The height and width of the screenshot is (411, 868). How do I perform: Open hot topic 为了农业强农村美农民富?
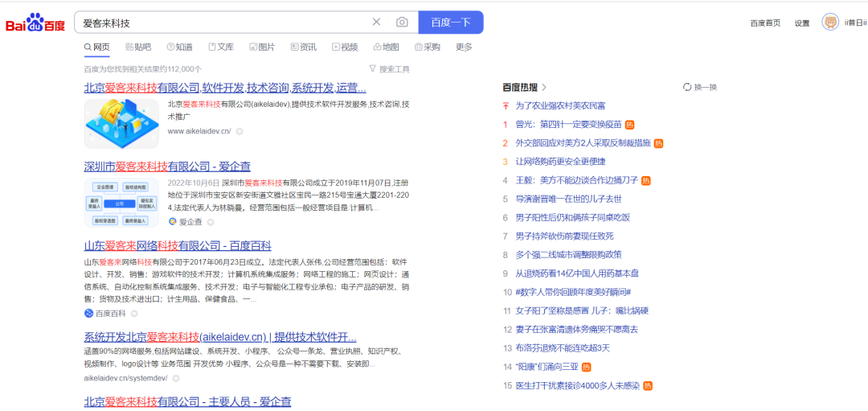pyautogui.click(x=560, y=105)
